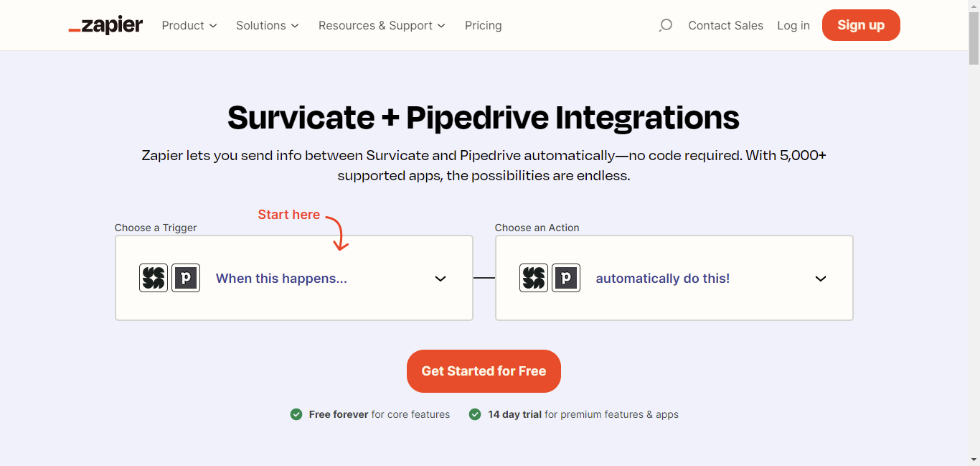Select the Pipedrive icon in the action box
This screenshot has width=980, height=466.
tap(565, 278)
